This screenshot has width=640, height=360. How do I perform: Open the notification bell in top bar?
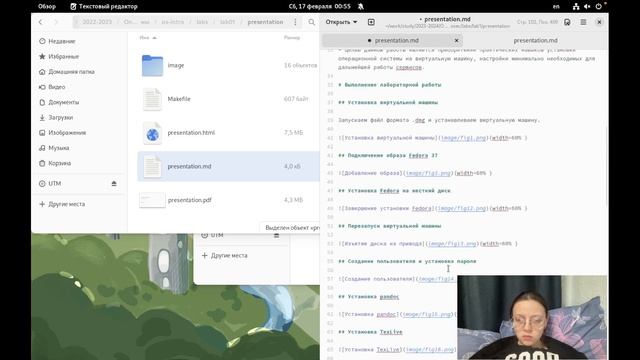coord(361,7)
